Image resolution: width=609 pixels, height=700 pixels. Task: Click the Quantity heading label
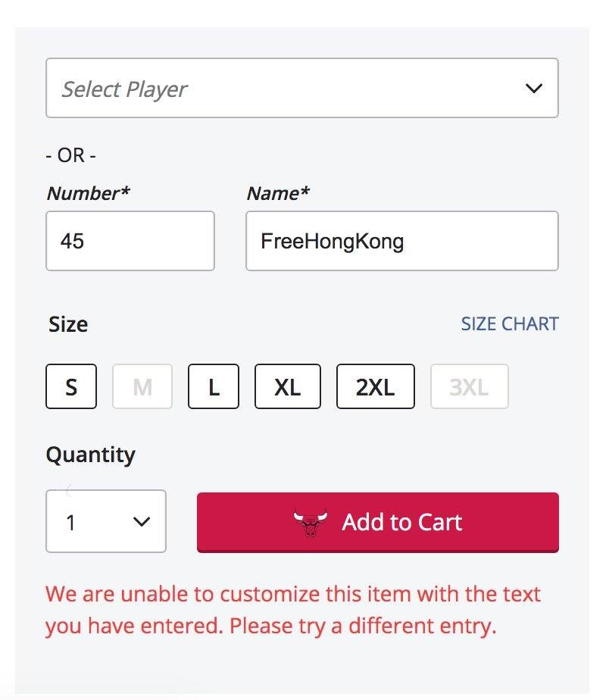tap(91, 455)
